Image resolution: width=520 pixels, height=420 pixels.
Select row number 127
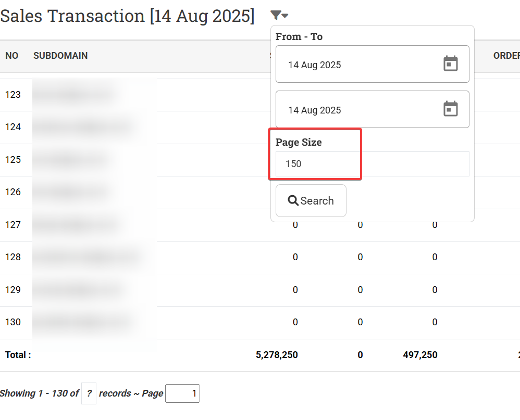point(13,225)
